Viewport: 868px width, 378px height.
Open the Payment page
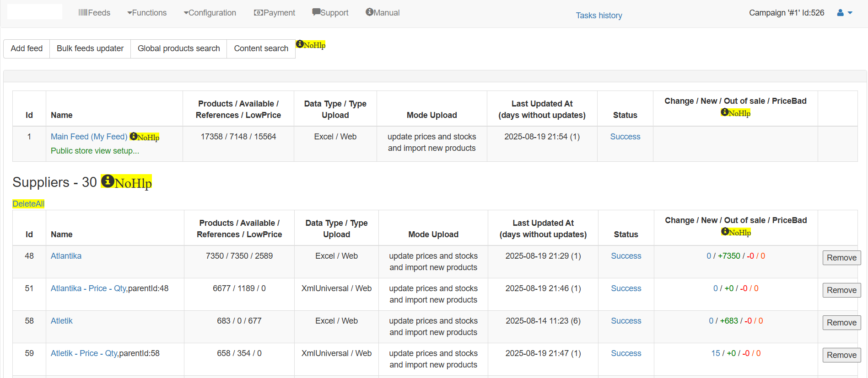[x=275, y=13]
